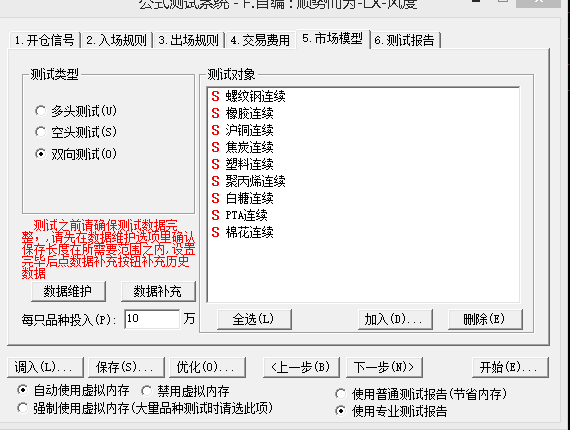Click the S icon beside 棉花连续
570x430 pixels.
coord(216,232)
